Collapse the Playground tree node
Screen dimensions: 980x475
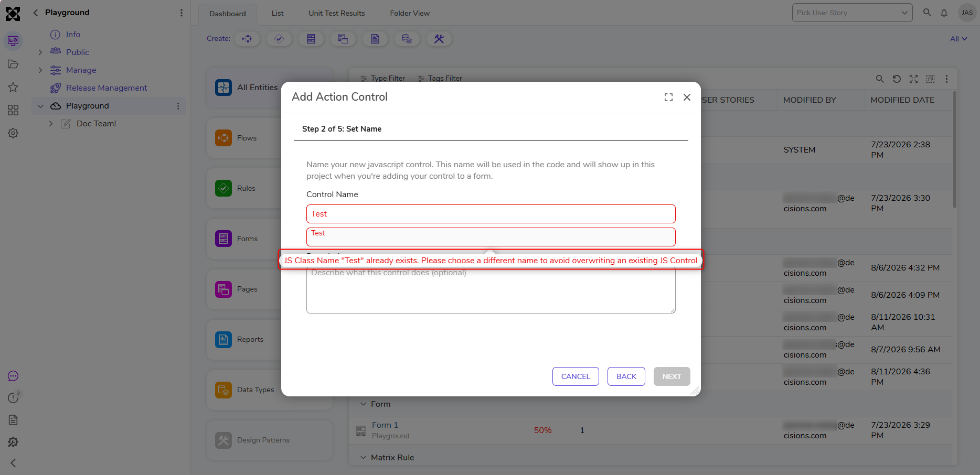click(x=40, y=106)
